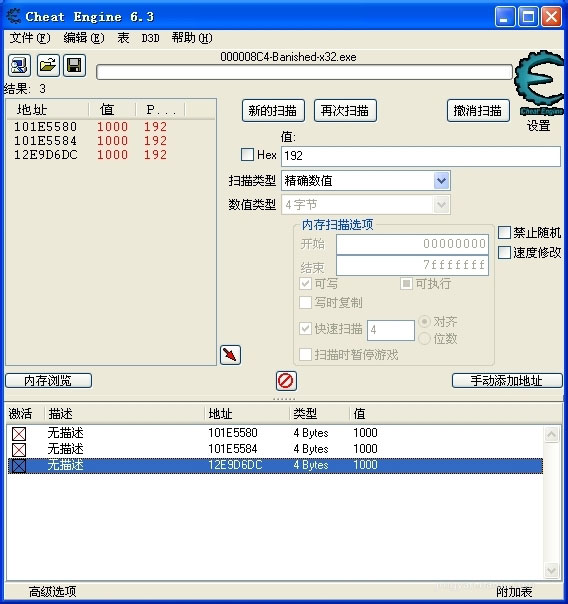Click the 结束 address field
The image size is (568, 604).
coord(412,265)
